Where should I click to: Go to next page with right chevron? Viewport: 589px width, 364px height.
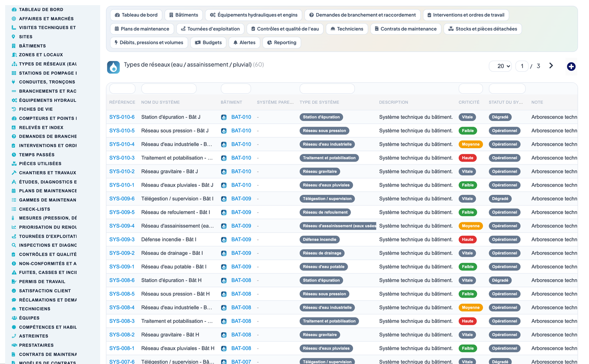(x=551, y=66)
